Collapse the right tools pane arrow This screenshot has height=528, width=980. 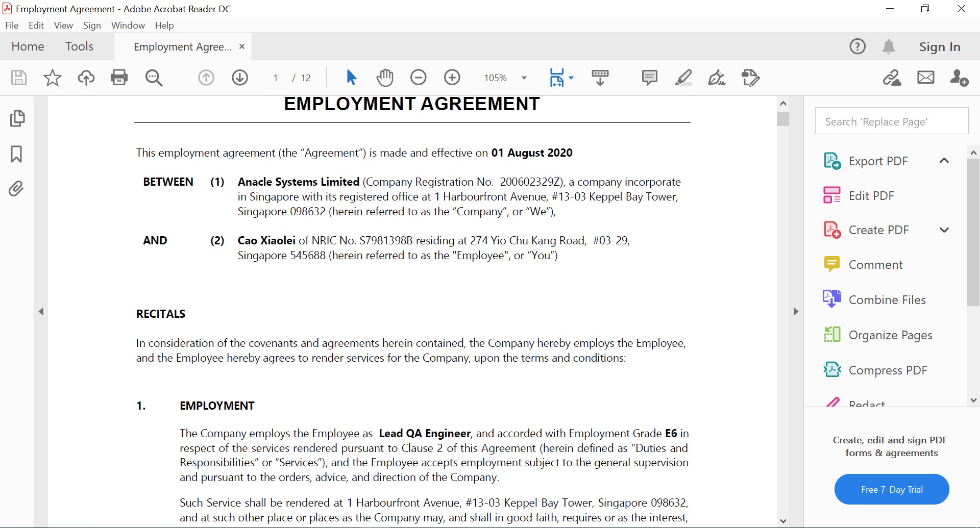(796, 311)
